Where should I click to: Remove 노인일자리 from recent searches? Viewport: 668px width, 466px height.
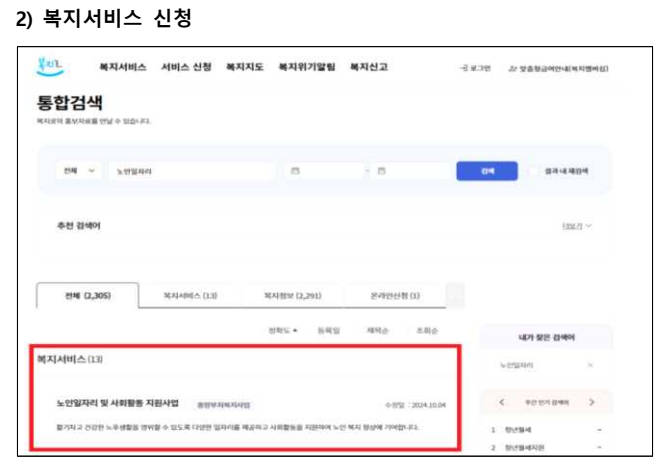tap(590, 365)
